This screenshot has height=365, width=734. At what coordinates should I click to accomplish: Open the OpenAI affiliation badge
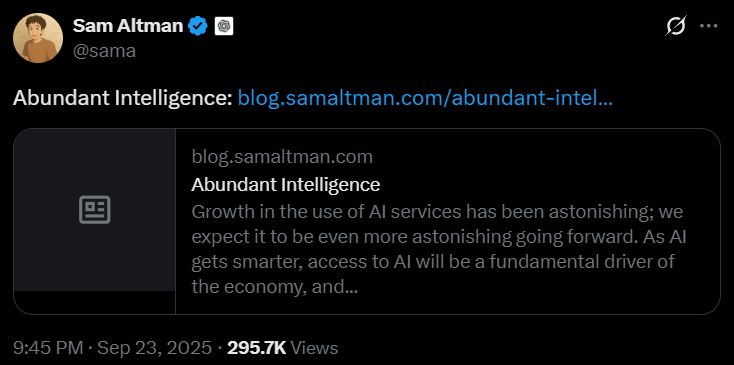[224, 27]
